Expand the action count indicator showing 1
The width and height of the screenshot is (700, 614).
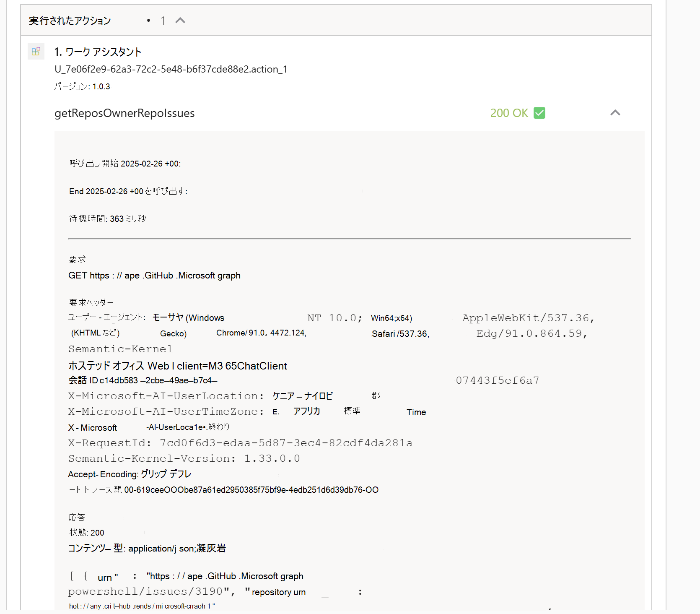click(x=163, y=20)
